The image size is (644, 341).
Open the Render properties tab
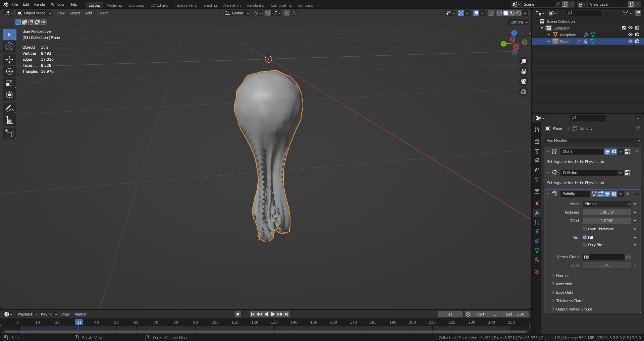(x=537, y=142)
